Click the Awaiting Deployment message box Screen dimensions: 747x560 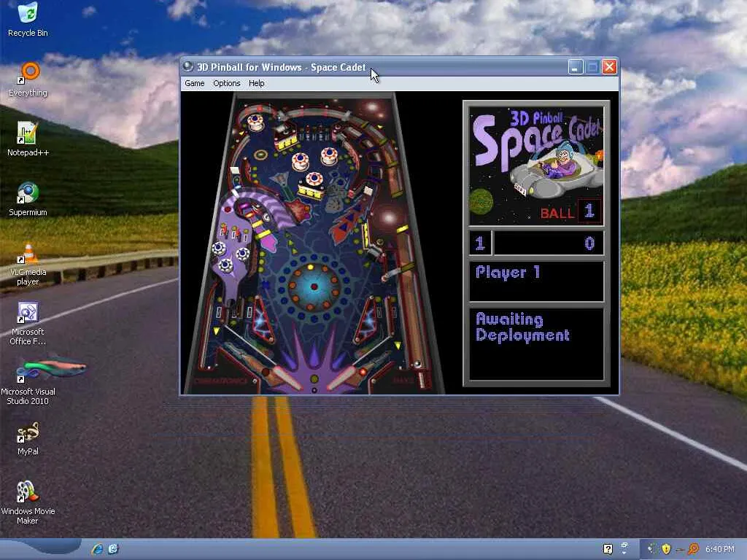536,344
